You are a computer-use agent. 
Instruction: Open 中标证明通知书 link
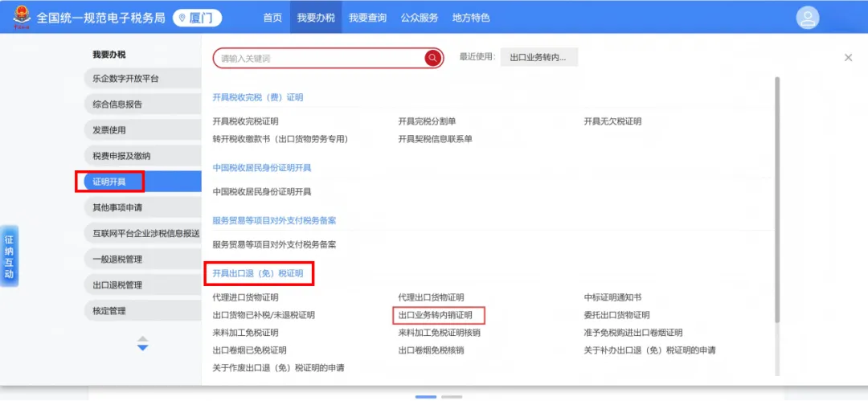(612, 297)
